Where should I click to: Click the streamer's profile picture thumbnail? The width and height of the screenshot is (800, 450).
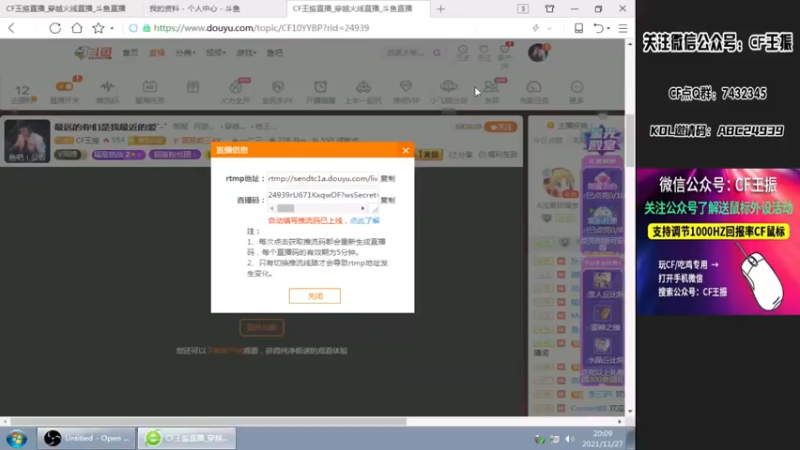27,141
